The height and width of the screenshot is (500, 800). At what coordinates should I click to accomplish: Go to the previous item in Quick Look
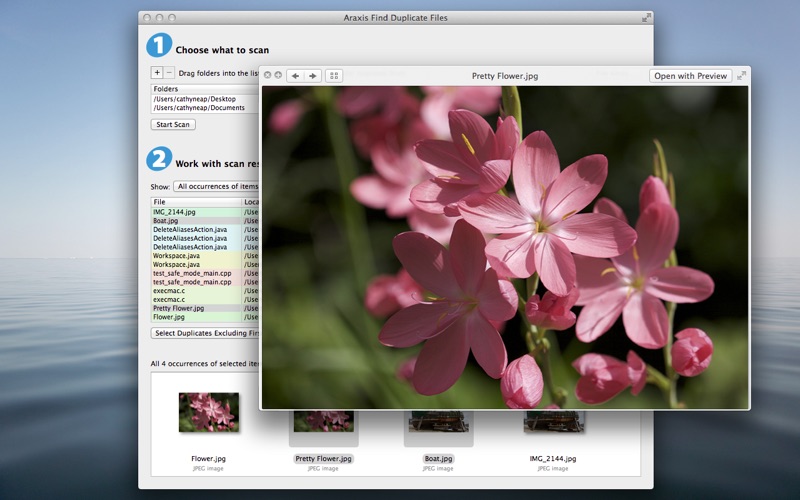[x=295, y=76]
